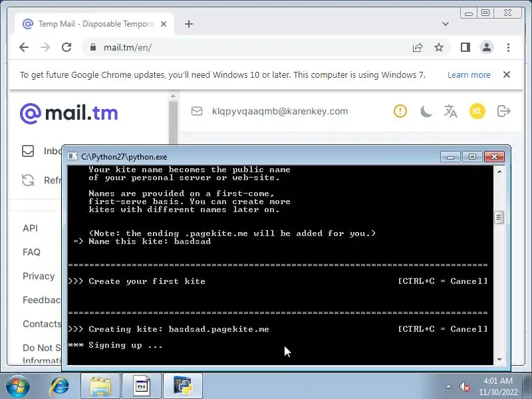Click Learn more about Chrome updates
The height and width of the screenshot is (399, 532).
point(469,75)
